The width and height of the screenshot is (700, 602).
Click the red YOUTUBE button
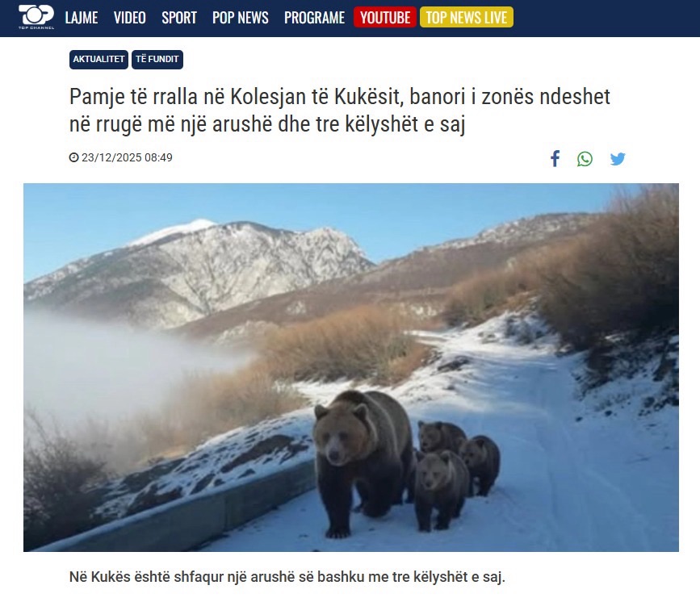click(x=385, y=17)
